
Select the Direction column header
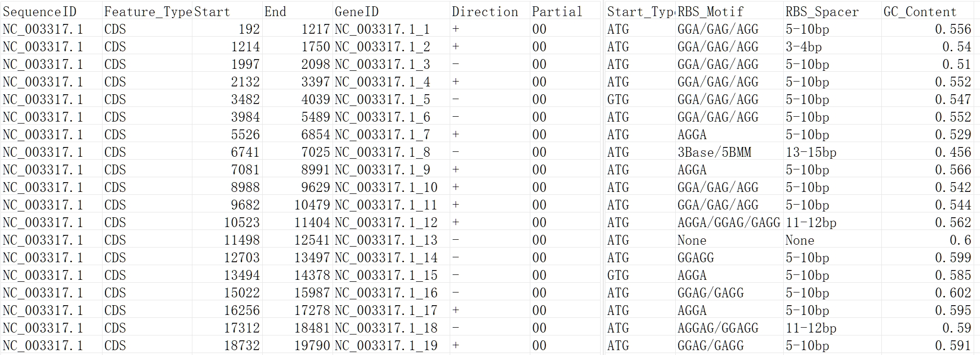coord(490,12)
